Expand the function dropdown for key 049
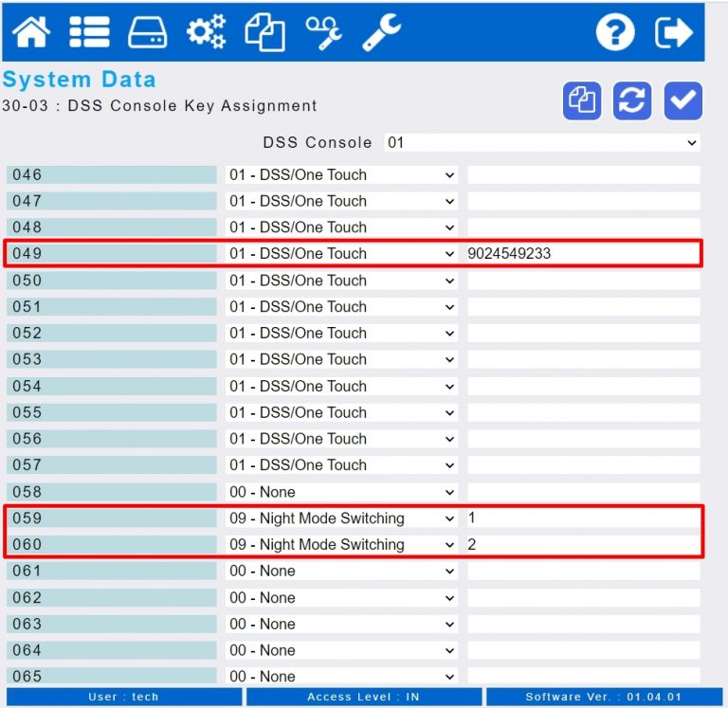728x708 pixels. coord(341,253)
